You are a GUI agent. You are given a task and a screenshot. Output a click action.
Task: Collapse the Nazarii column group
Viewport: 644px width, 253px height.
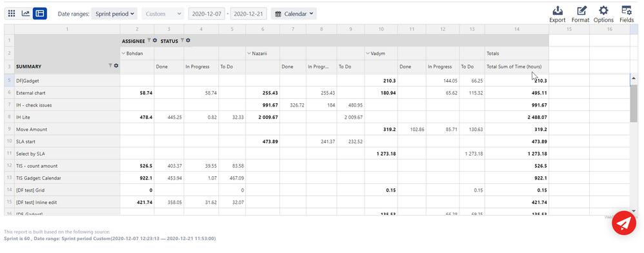point(249,54)
